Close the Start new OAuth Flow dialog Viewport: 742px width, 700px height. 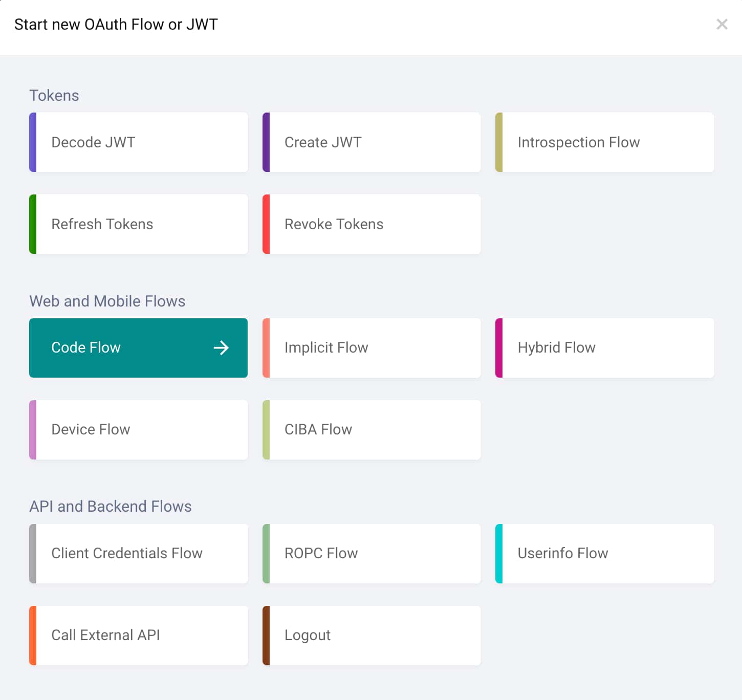(722, 24)
